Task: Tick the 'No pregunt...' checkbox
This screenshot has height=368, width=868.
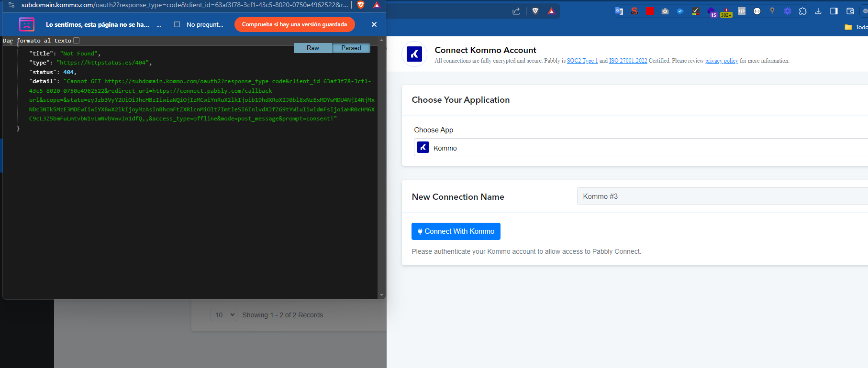Action: [177, 24]
